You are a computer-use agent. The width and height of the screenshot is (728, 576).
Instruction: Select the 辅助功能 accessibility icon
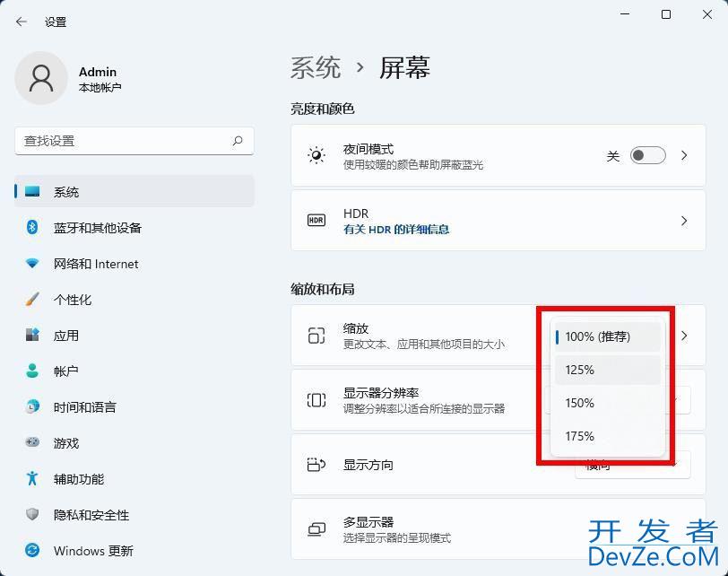click(x=32, y=478)
